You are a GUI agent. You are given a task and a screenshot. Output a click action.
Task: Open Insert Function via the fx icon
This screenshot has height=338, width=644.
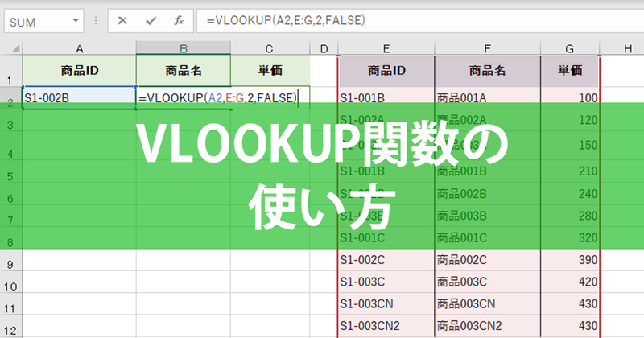click(179, 21)
